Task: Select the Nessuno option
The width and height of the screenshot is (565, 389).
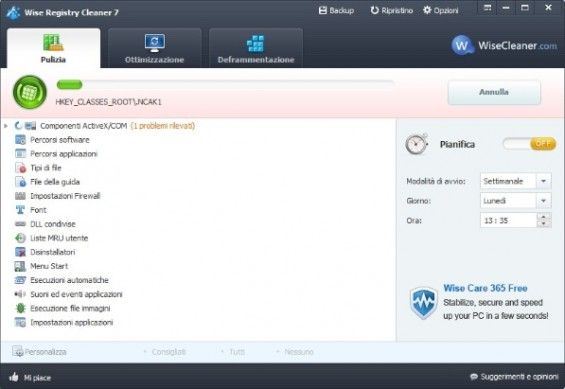Action: tap(299, 352)
